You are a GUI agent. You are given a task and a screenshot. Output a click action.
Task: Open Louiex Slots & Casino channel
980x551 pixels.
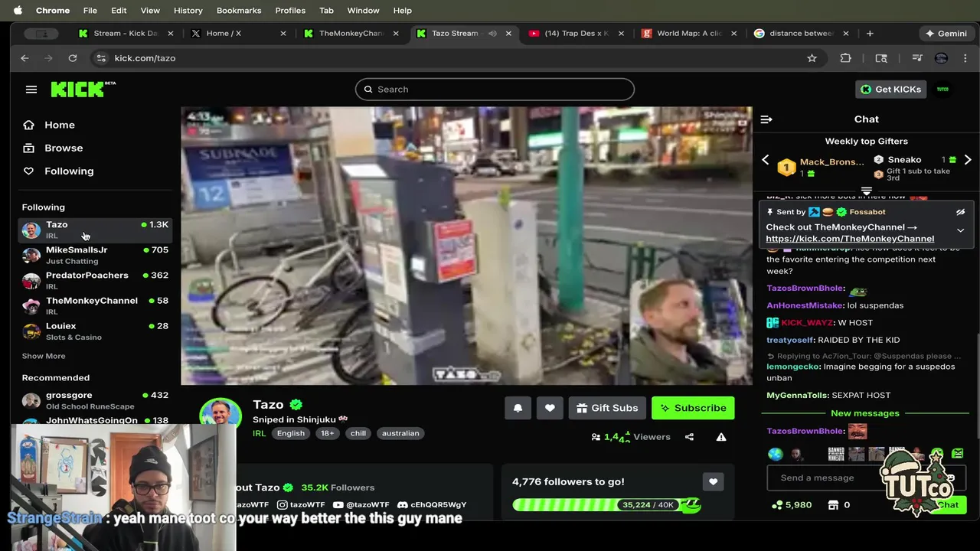point(95,331)
